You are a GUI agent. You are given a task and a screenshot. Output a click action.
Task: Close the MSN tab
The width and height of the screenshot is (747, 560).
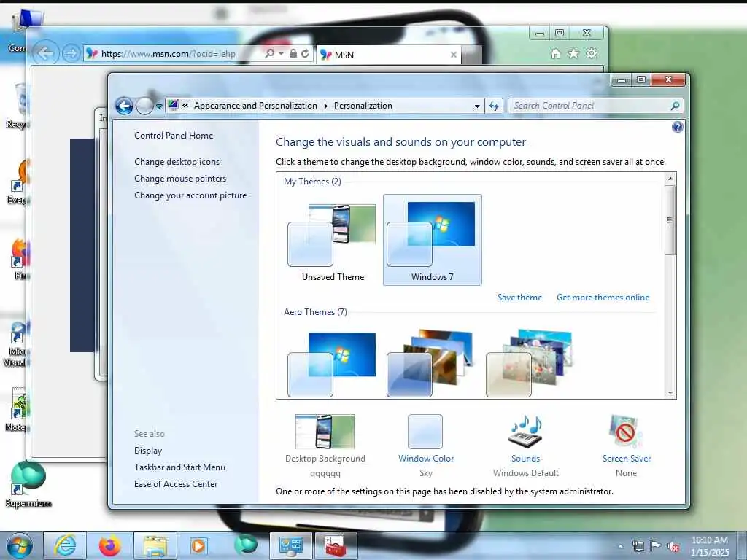(x=454, y=55)
